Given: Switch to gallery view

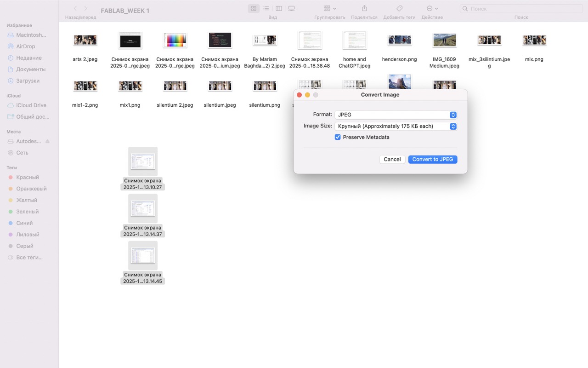Looking at the screenshot, I should tap(291, 8).
